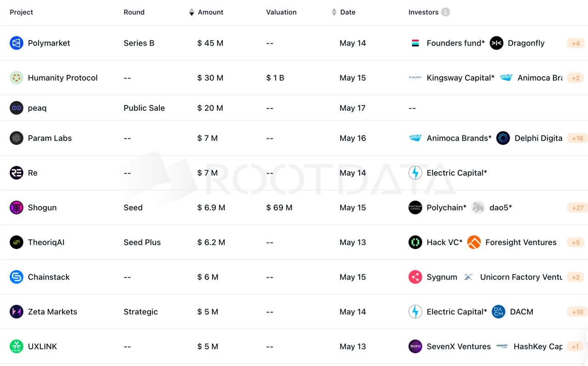Viewport: 588px width, 366px height.
Task: Click the Dragonfly investor logo
Action: coord(497,43)
